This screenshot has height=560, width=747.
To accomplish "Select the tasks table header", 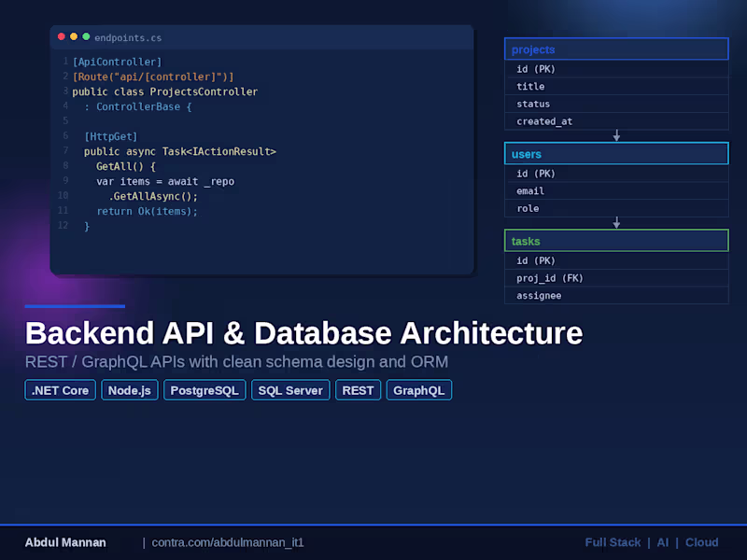I will point(616,241).
